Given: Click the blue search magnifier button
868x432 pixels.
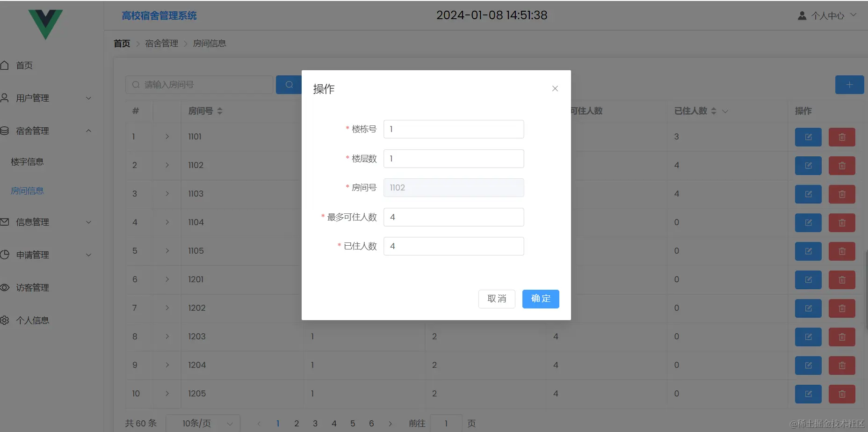Looking at the screenshot, I should [x=289, y=85].
